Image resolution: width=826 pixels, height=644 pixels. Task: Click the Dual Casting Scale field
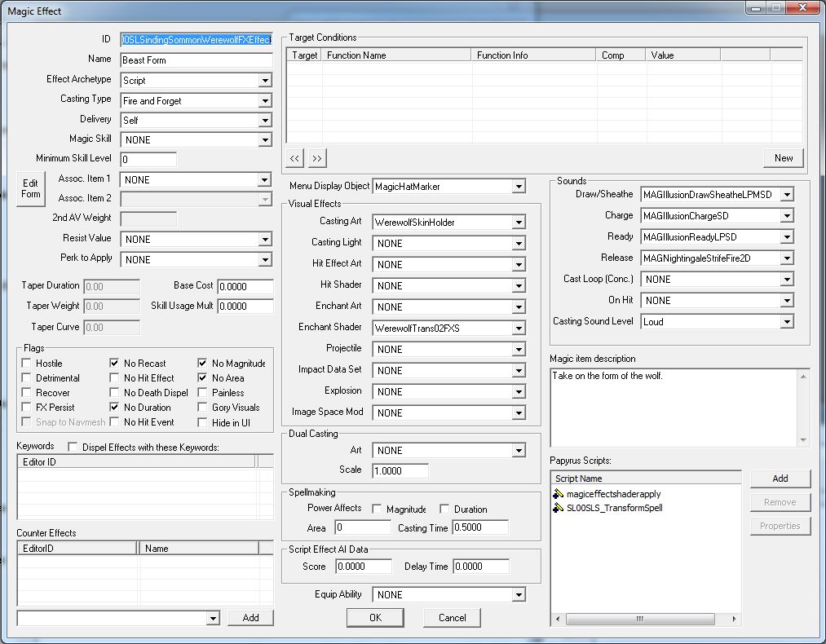[400, 470]
